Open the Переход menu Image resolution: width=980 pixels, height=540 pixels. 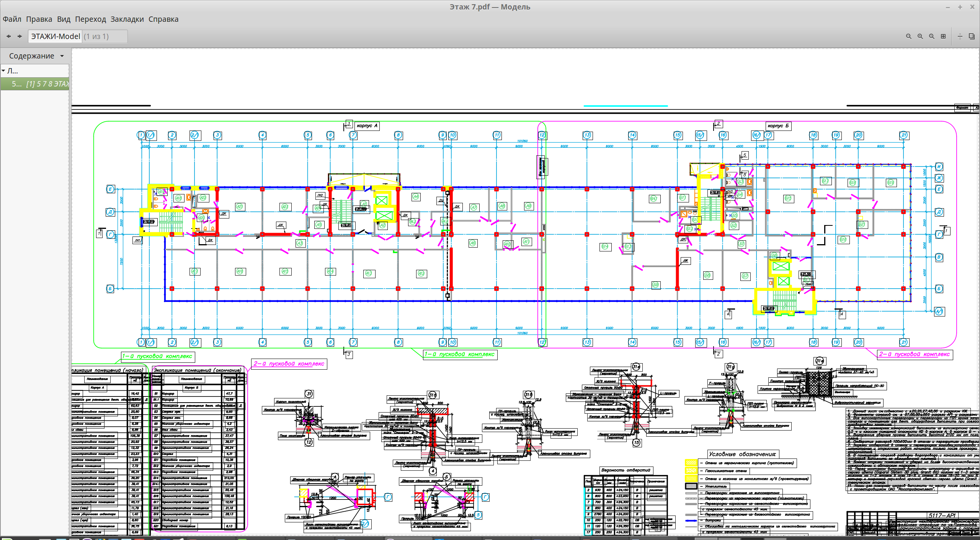click(90, 19)
